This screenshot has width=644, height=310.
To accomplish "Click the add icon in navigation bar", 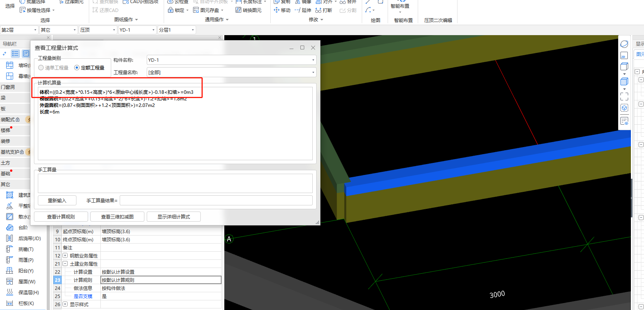I will pos(5,53).
